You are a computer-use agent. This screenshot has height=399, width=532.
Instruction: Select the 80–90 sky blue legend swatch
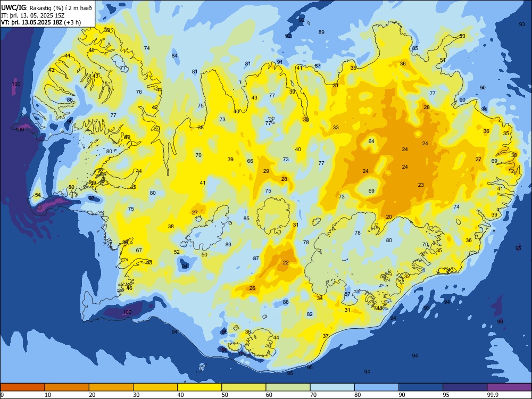point(377,387)
